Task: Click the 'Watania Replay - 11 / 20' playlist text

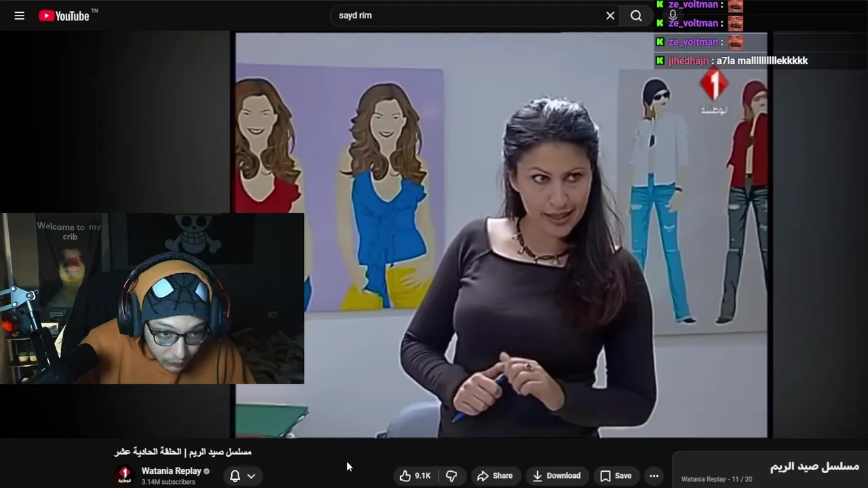Action: tap(717, 479)
